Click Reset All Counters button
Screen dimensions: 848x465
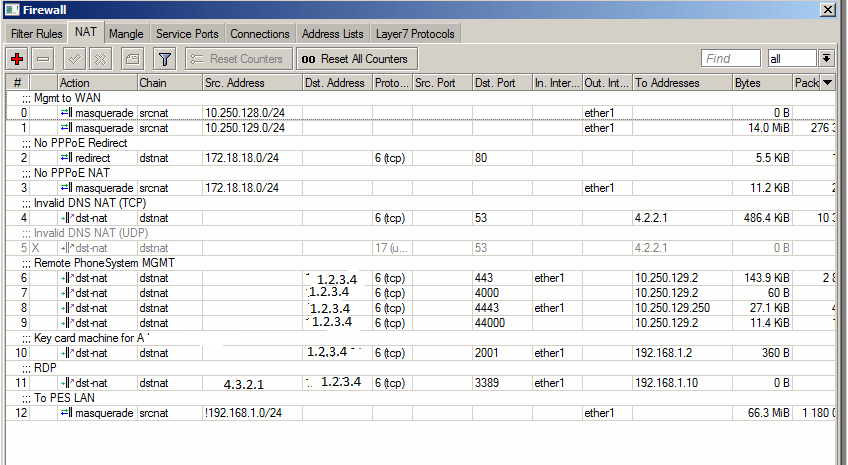[x=356, y=59]
